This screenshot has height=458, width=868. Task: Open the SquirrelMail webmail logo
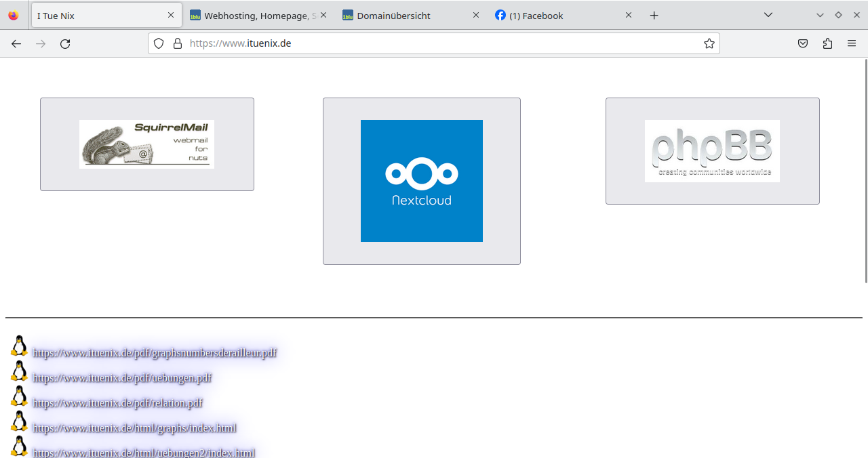point(146,144)
